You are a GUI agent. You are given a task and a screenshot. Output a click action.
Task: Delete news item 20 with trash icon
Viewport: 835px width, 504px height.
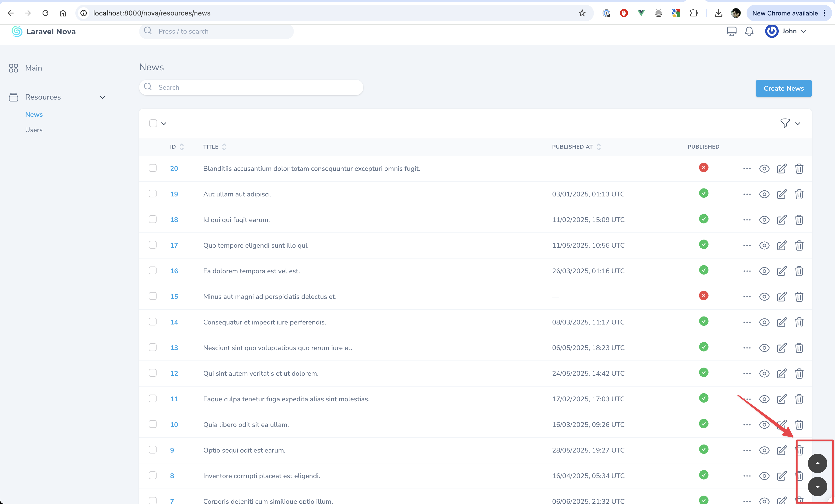click(x=799, y=168)
